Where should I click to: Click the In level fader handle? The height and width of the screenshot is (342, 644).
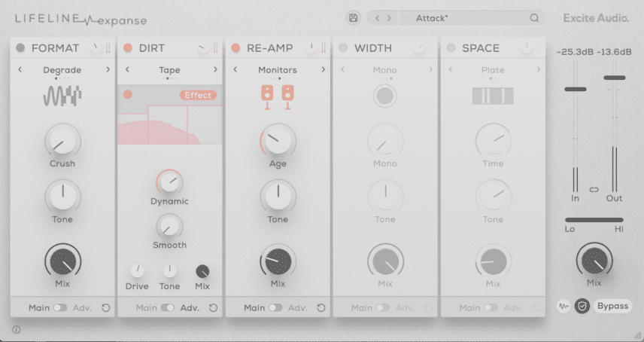(x=575, y=89)
